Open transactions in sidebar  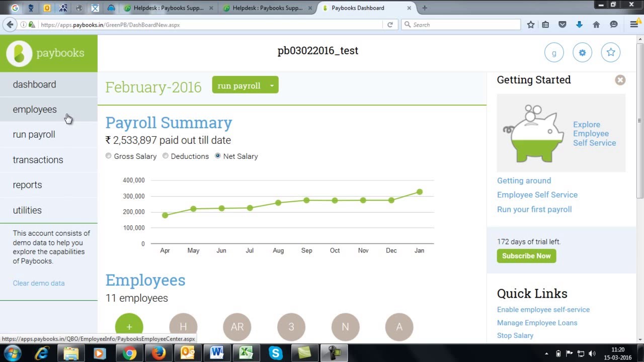pyautogui.click(x=49, y=160)
